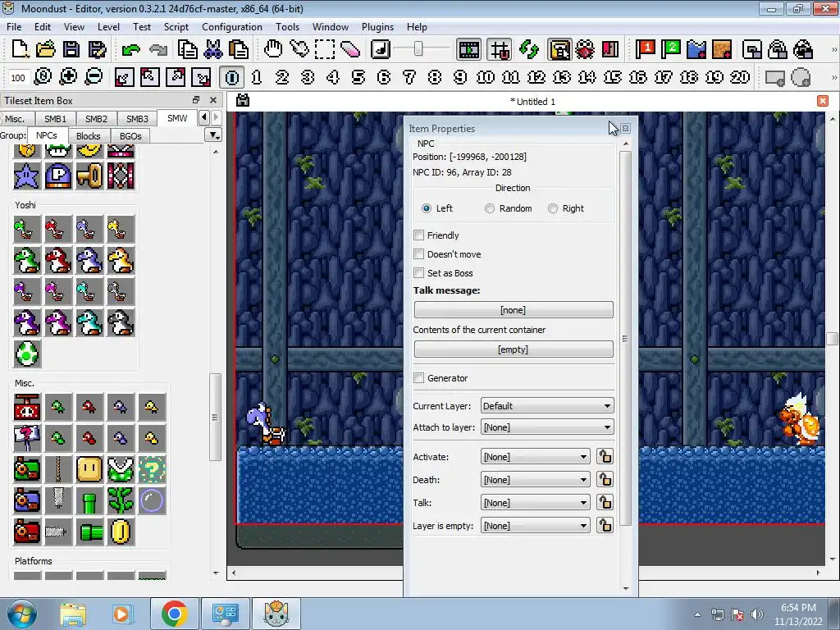Click the zoom in magnifier icon
Viewport: 840px width, 630px height.
(x=68, y=77)
